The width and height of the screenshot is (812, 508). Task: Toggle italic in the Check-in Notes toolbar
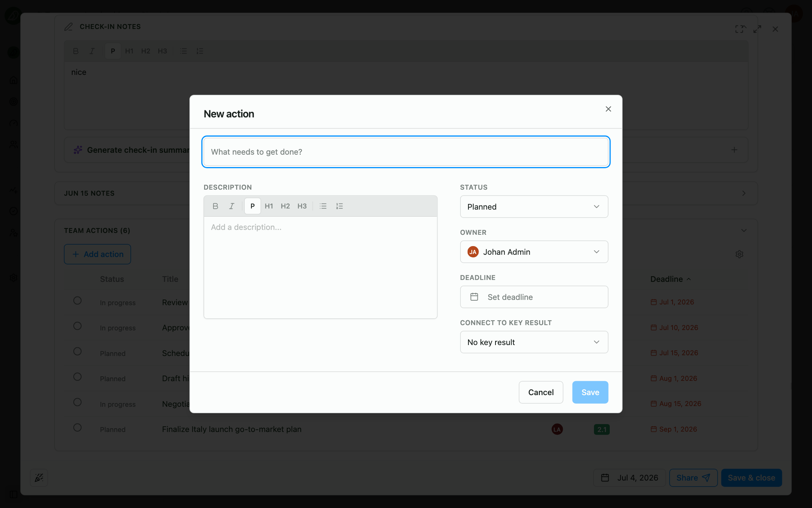(92, 51)
